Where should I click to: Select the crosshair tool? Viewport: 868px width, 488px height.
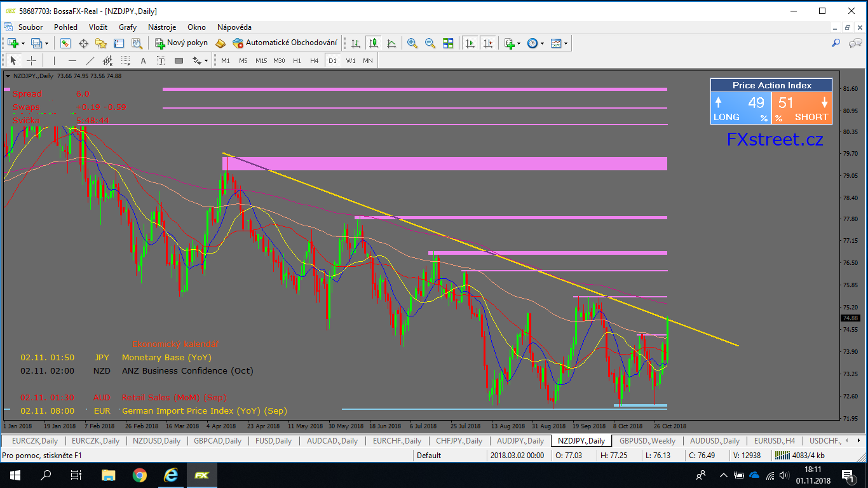click(31, 60)
